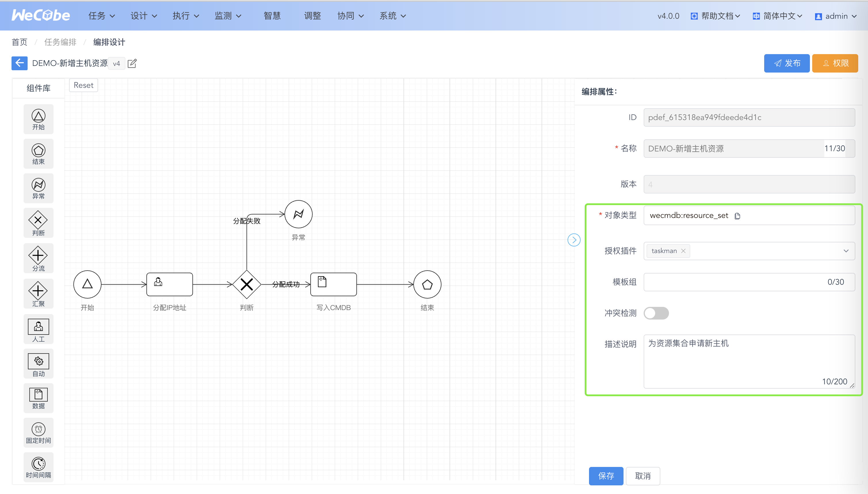Screen dimensions: 868x494
Task: Toggle the 冲突检测 conflict detection switch
Action: click(x=656, y=313)
